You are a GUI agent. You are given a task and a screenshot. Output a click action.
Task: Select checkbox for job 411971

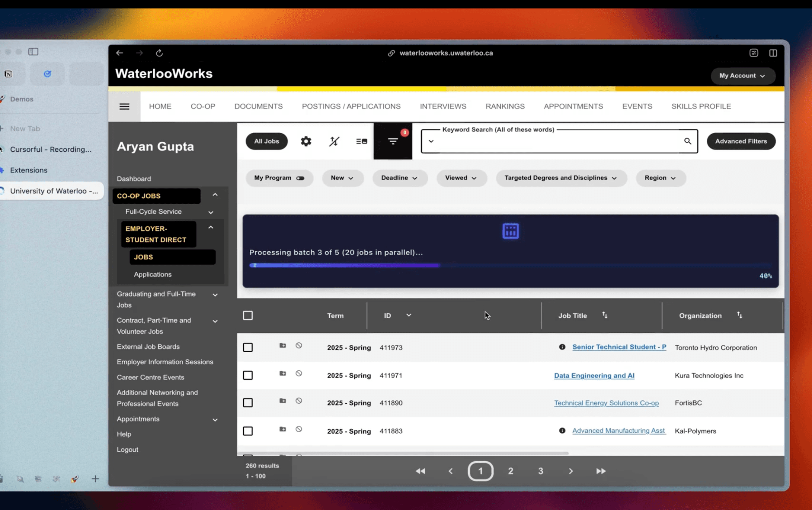248,375
